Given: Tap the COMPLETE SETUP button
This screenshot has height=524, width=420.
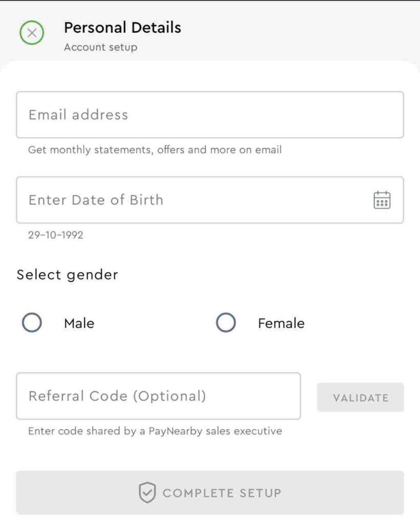Looking at the screenshot, I should pyautogui.click(x=210, y=493).
